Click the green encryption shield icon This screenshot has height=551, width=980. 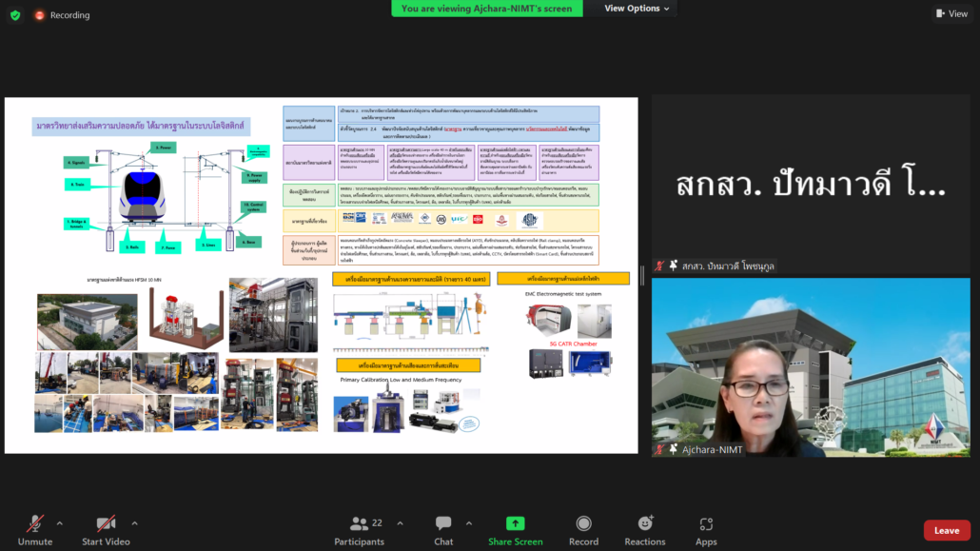[x=15, y=15]
